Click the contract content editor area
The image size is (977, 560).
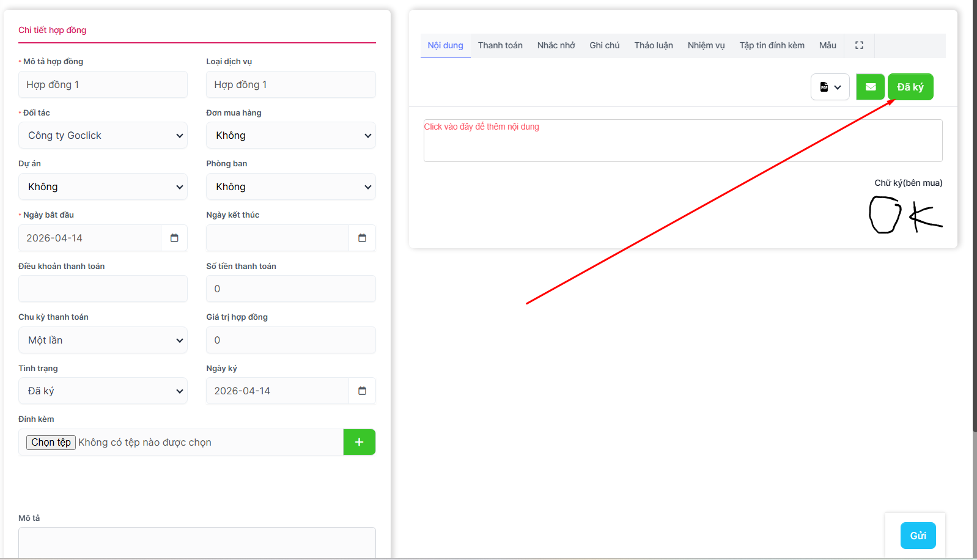682,141
